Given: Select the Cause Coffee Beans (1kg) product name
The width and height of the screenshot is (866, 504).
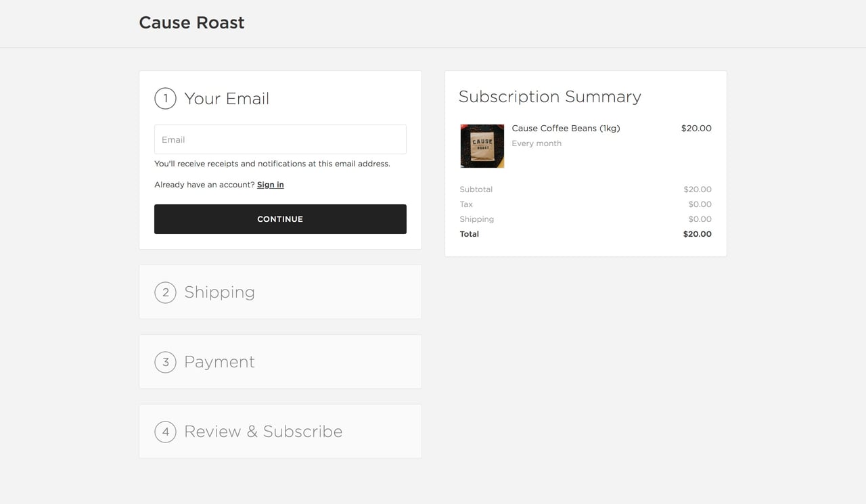Looking at the screenshot, I should [x=566, y=128].
